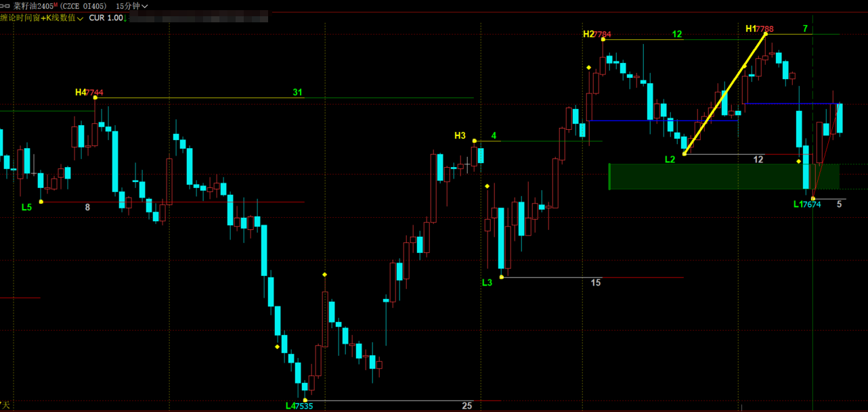The height and width of the screenshot is (412, 868).
Task: Click the green number 31 beside H4
Action: click(297, 92)
